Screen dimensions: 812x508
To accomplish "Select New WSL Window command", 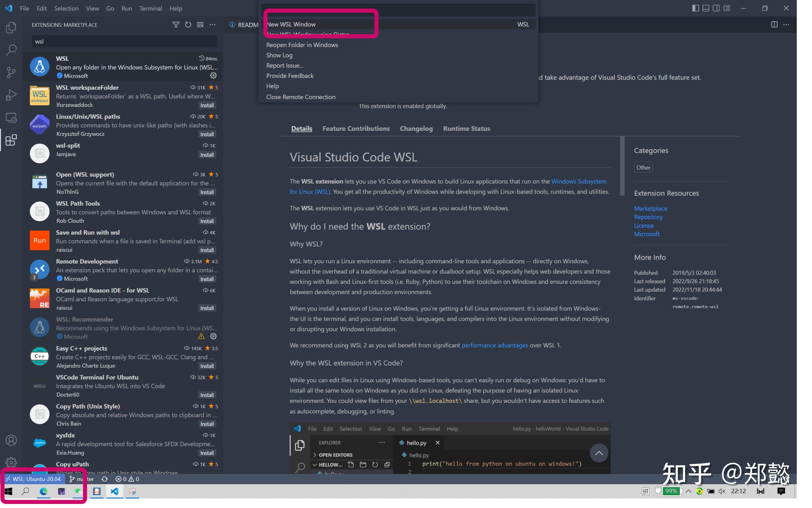I will tap(398, 24).
